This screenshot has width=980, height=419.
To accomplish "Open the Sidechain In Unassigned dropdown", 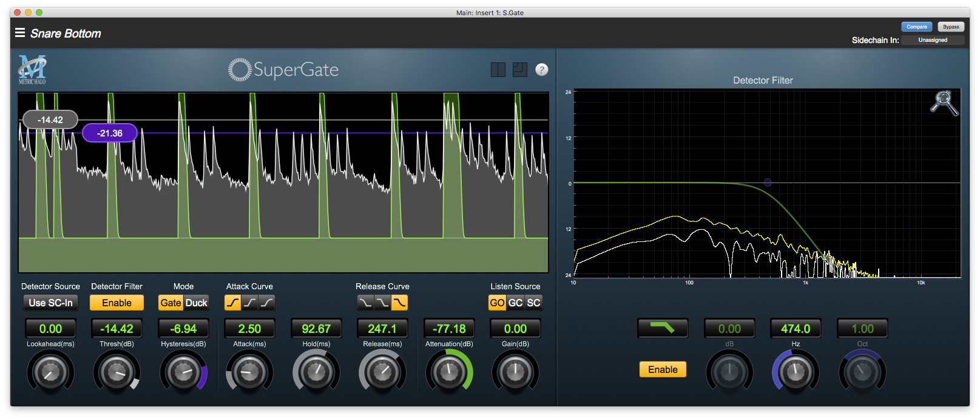I will tap(933, 40).
